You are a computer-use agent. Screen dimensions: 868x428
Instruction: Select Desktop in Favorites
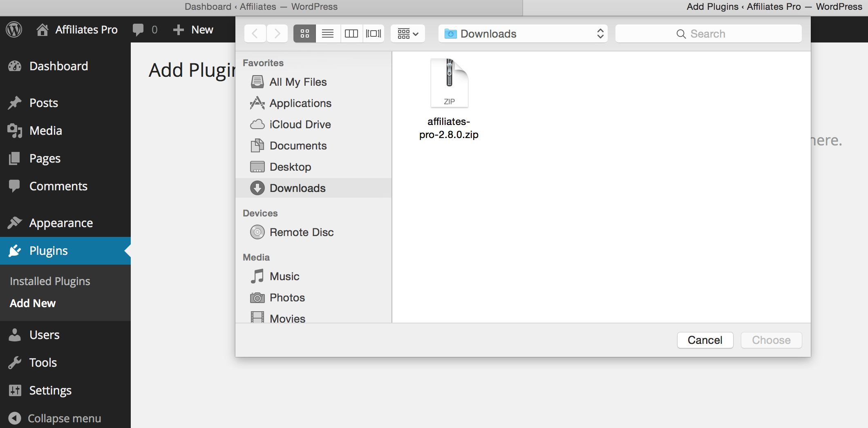(313, 167)
